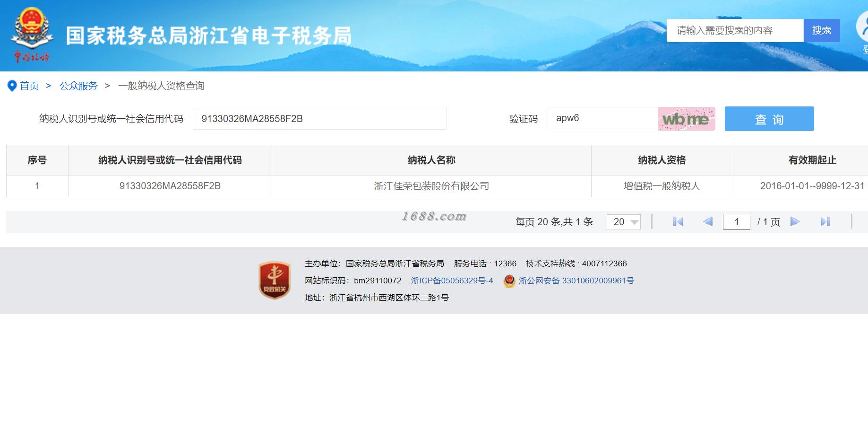The width and height of the screenshot is (868, 430).
Task: Go to first page of results
Action: (678, 222)
